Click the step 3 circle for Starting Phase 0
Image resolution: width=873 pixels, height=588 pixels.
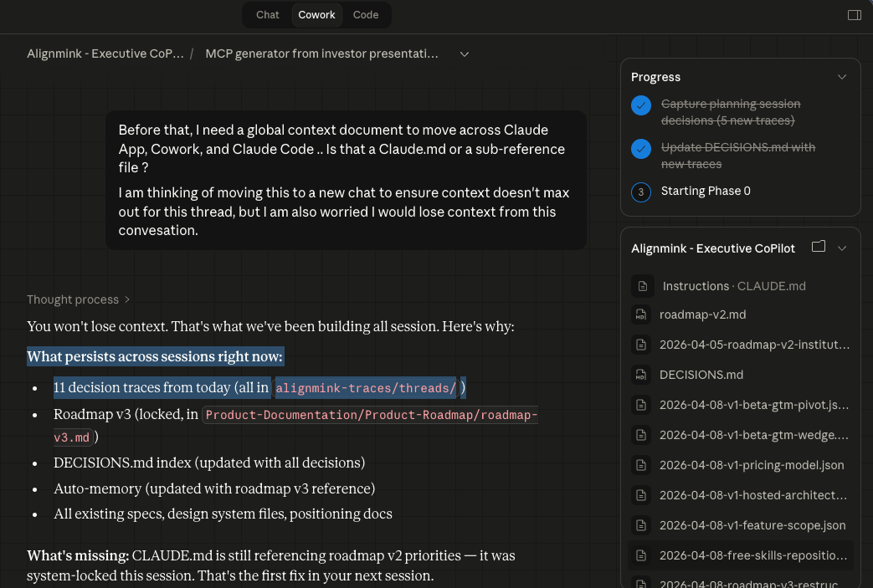tap(641, 192)
